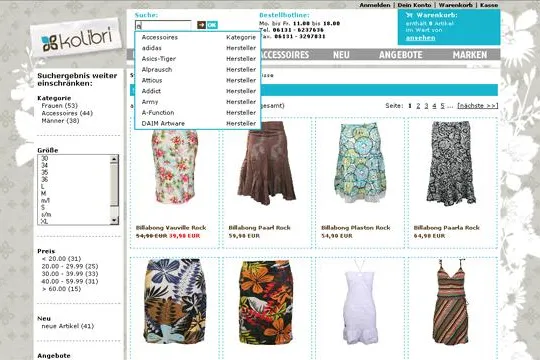The width and height of the screenshot is (540, 360).
Task: Select size 30 in Größe list
Action: [44, 158]
